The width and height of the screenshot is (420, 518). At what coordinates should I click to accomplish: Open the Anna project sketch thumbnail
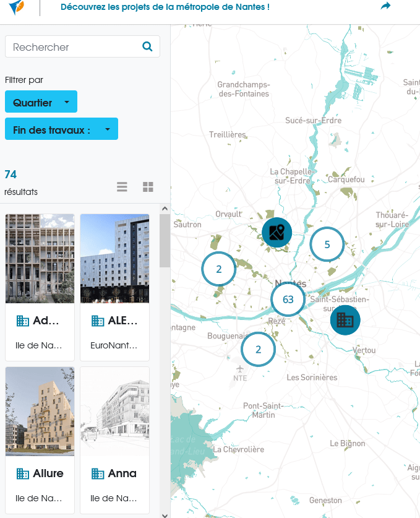pos(114,412)
